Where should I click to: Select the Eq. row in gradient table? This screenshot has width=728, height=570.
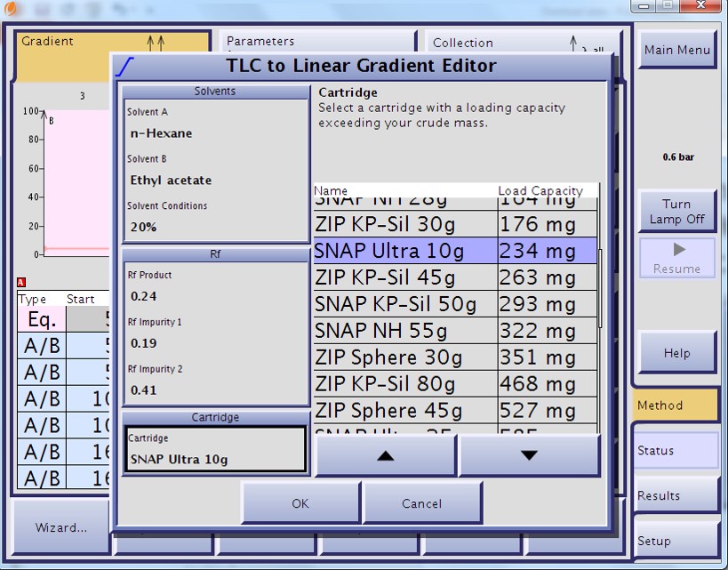[63, 318]
